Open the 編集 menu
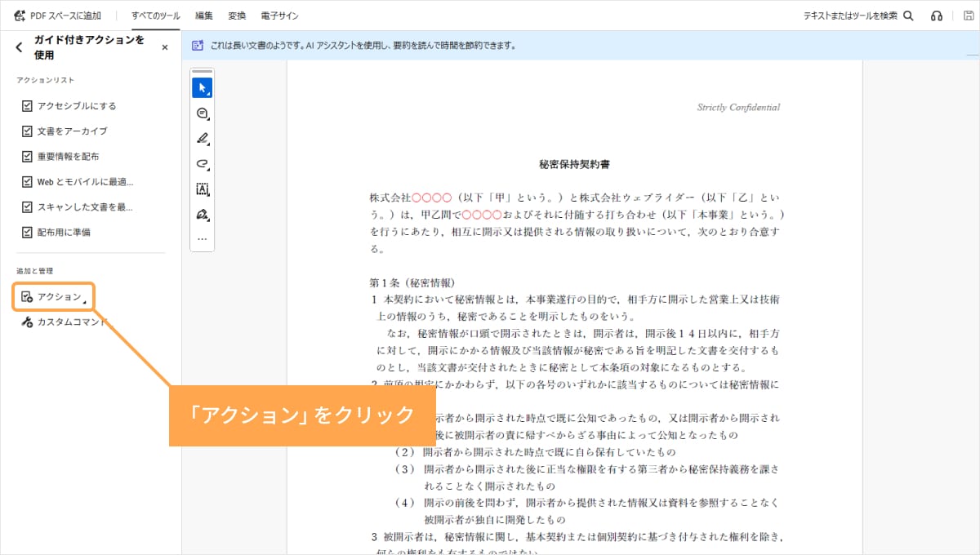Screen dimensions: 980x555 204,16
